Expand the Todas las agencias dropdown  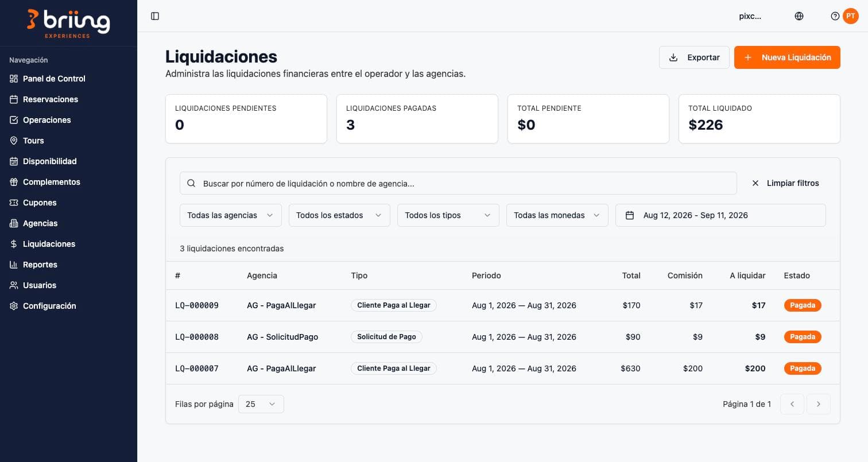click(x=231, y=215)
